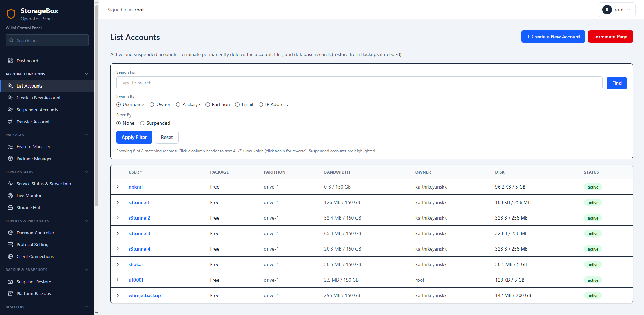Select the None filter radio

tap(118, 123)
